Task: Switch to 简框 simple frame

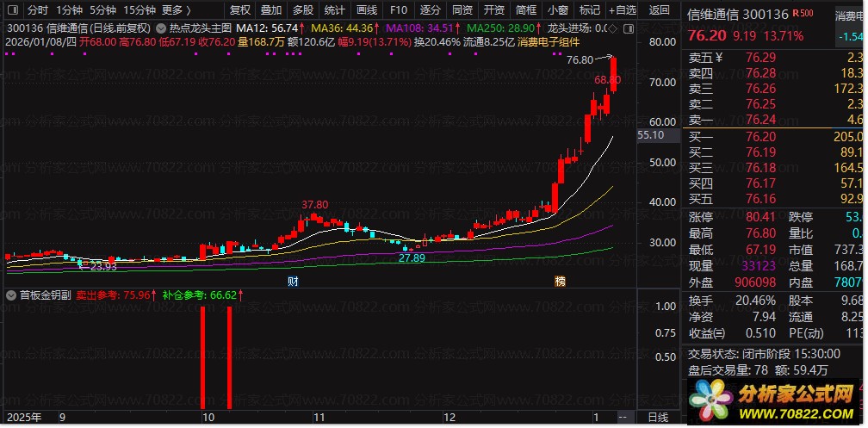Action: coord(526,10)
